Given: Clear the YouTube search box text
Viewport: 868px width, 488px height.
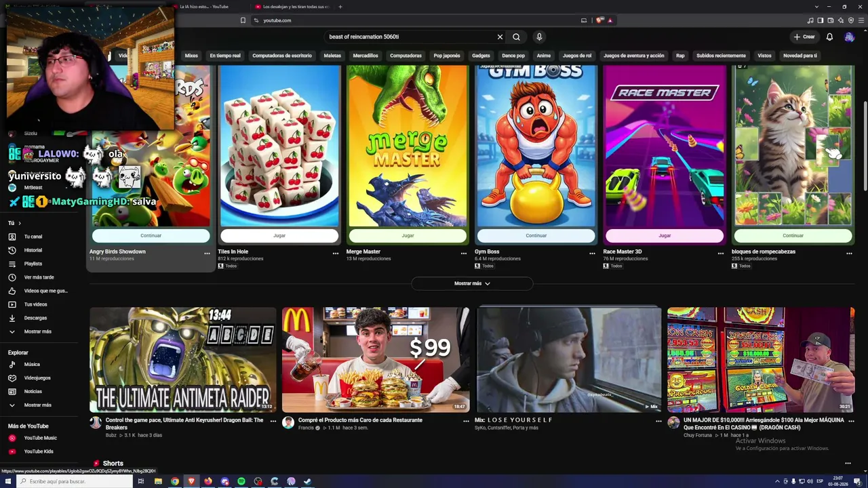Looking at the screenshot, I should point(500,37).
